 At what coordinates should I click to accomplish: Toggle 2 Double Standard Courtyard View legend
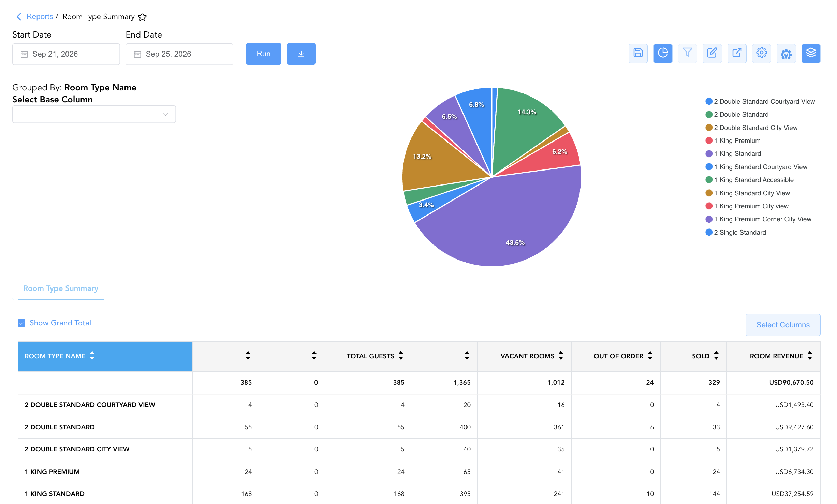(x=760, y=101)
